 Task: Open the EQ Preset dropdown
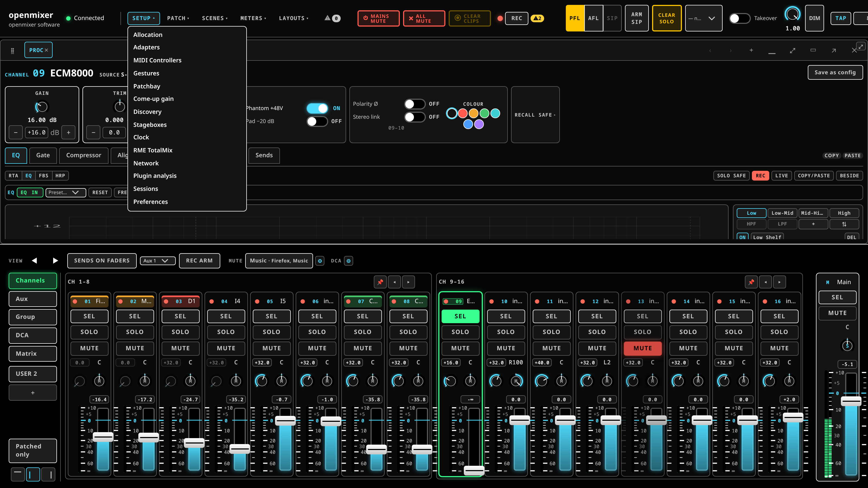point(66,192)
